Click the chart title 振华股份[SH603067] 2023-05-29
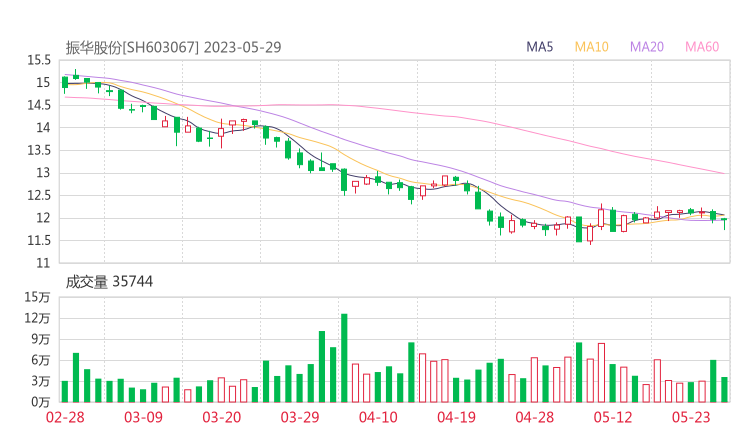Viewport: 740px width, 440px height. pyautogui.click(x=173, y=47)
